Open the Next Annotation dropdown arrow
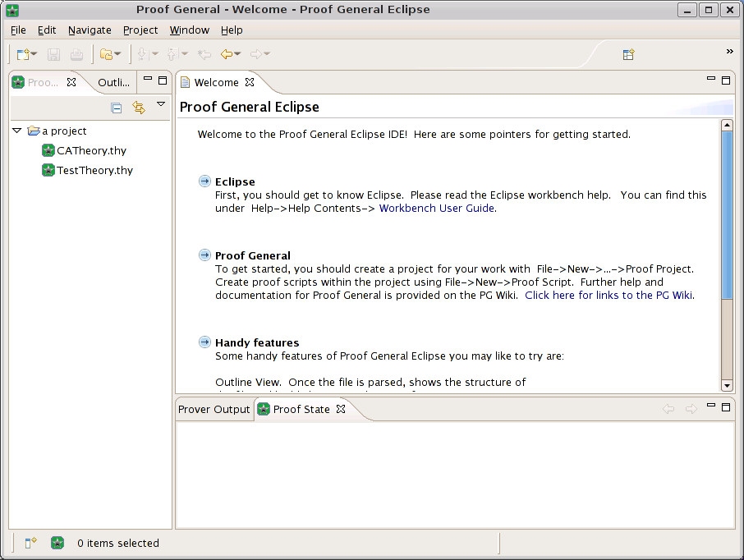Viewport: 744px width, 560px height. [154, 54]
